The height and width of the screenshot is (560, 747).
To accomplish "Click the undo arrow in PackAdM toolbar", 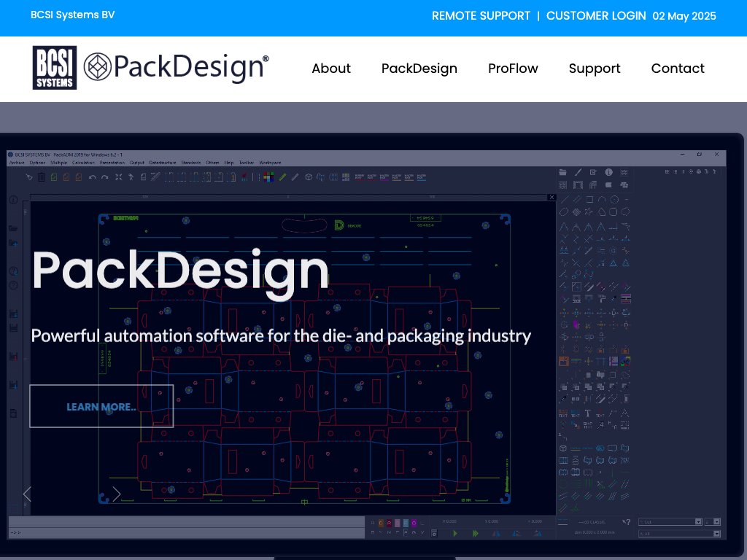I will coord(92,176).
